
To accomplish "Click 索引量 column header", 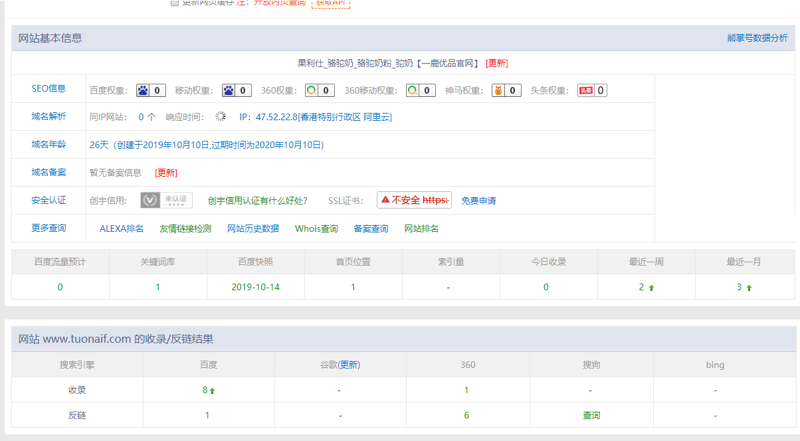I will 451,262.
